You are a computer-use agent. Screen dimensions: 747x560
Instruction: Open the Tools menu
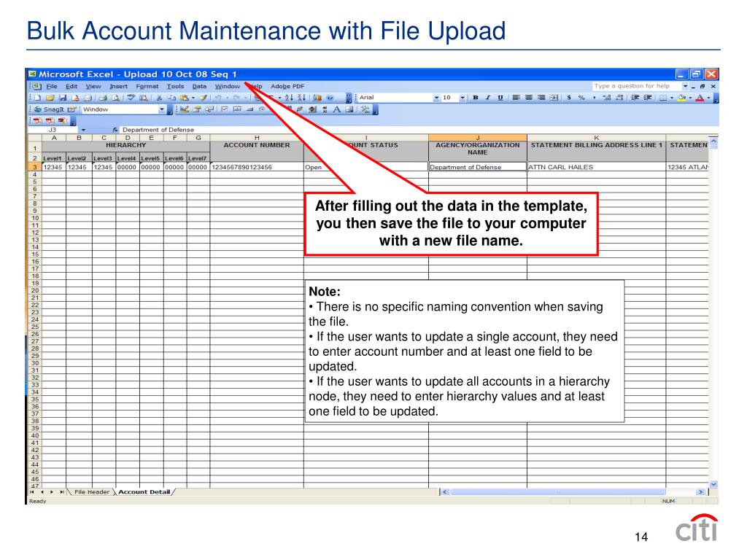point(175,86)
